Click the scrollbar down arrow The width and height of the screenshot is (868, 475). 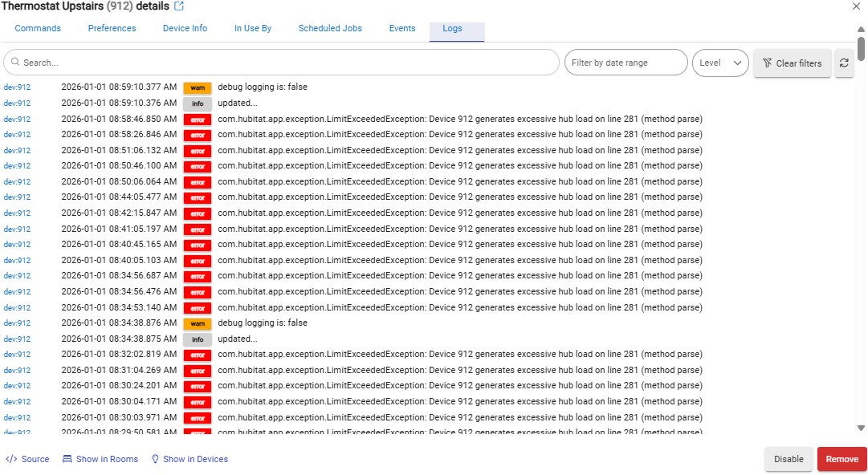pos(861,428)
